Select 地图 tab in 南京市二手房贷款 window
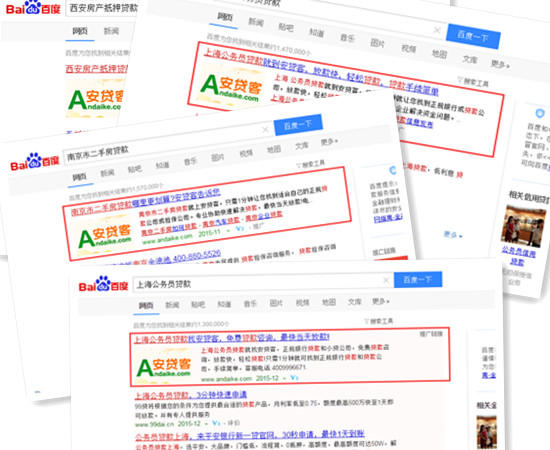The height and width of the screenshot is (450, 550). [x=274, y=149]
